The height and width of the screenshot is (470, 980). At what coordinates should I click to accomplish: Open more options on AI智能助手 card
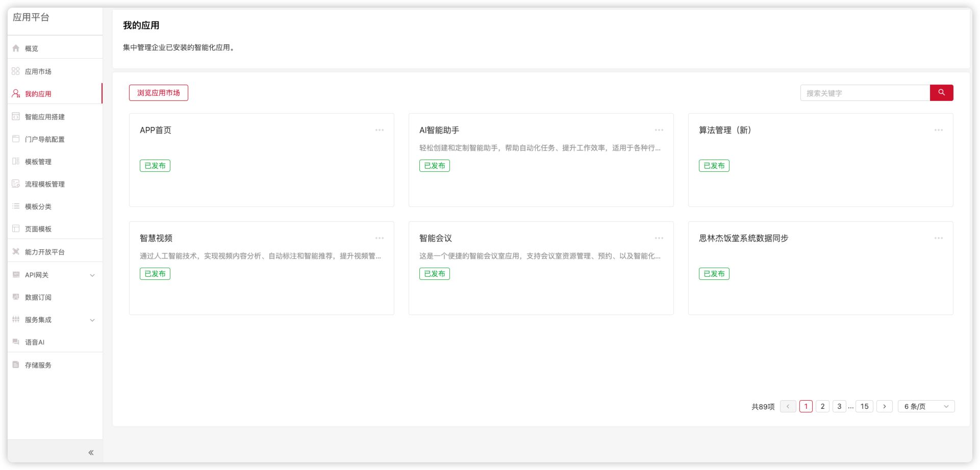pyautogui.click(x=659, y=130)
